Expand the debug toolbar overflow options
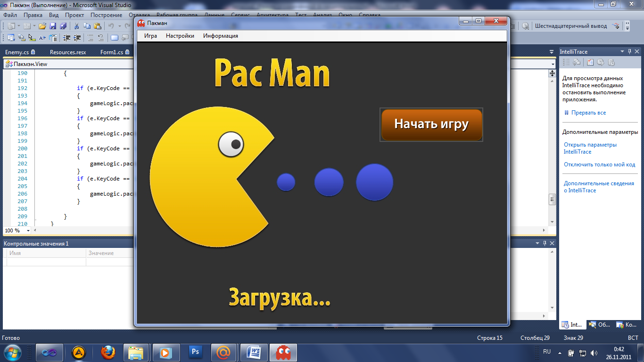The image size is (644, 362). [x=627, y=26]
